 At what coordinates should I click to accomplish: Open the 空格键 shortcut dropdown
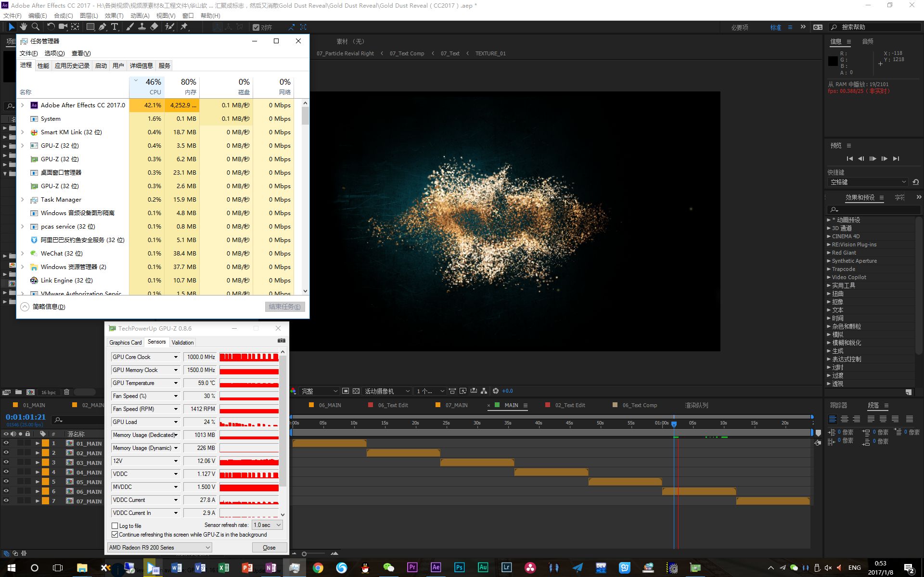(868, 182)
